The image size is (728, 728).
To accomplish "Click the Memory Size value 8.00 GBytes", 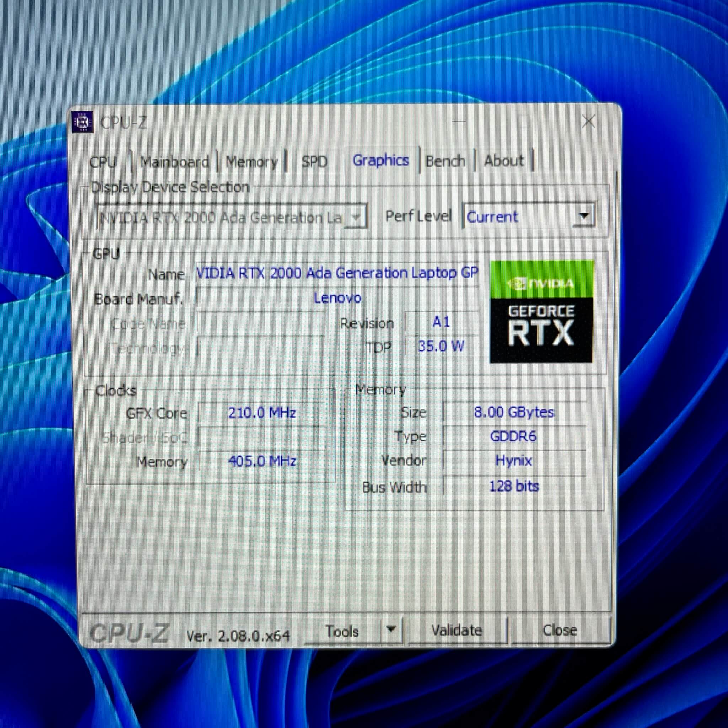I will 514,412.
